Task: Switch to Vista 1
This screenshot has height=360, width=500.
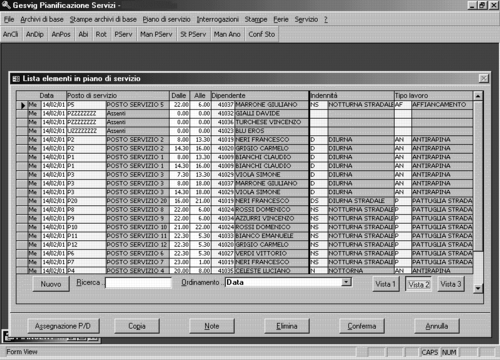Action: tap(385, 284)
